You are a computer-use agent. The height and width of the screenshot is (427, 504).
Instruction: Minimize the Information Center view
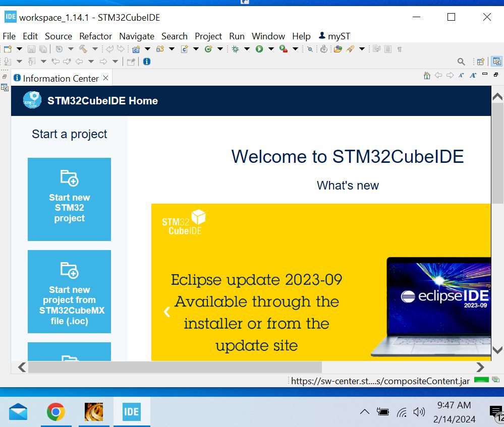click(485, 74)
